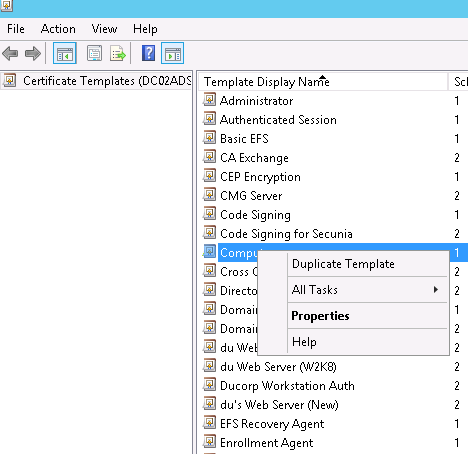This screenshot has width=468, height=454.
Task: Click schema version 2 in Ducorp Workstation row
Action: pyautogui.click(x=457, y=386)
